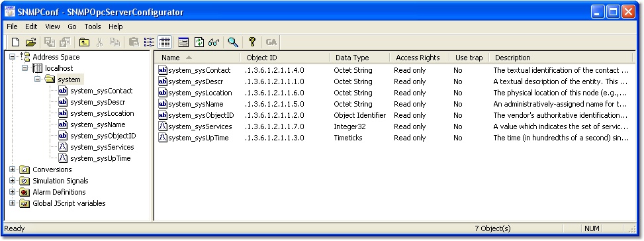644x241 pixels.
Task: Select system_sysUpTime in the tree
Action: (101, 158)
